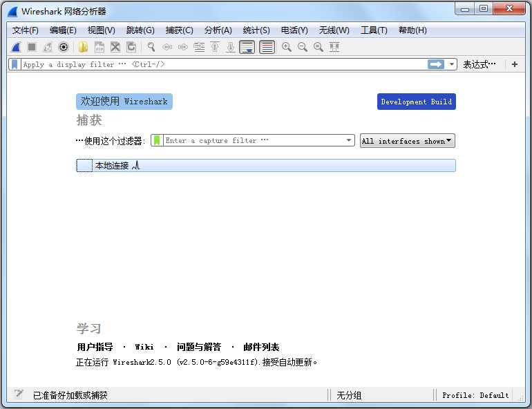Image resolution: width=532 pixels, height=409 pixels.
Task: Click the 欢迎使用 Wireshark banner
Action: [124, 102]
